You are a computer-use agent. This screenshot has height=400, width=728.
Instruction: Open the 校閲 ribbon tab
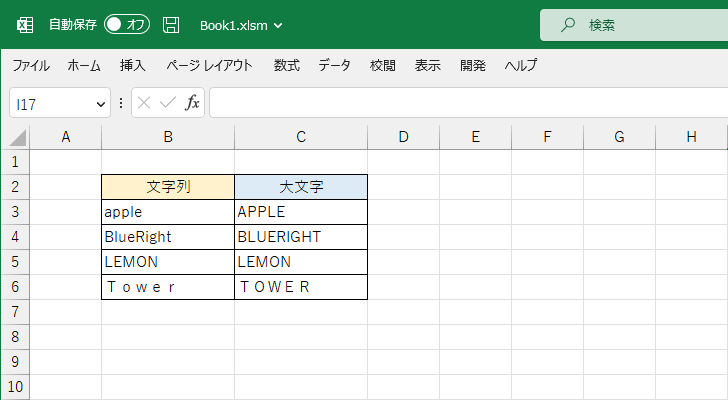(383, 65)
